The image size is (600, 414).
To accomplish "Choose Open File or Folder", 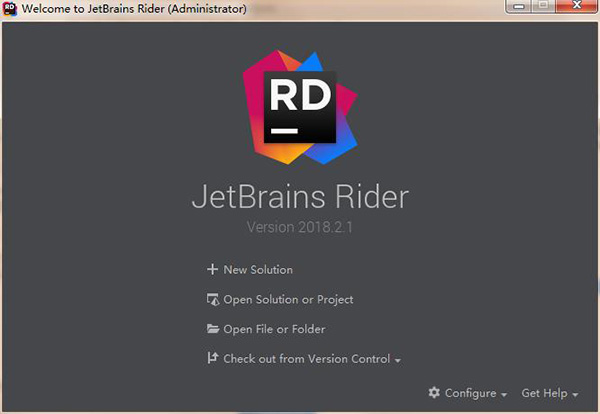I will 274,329.
